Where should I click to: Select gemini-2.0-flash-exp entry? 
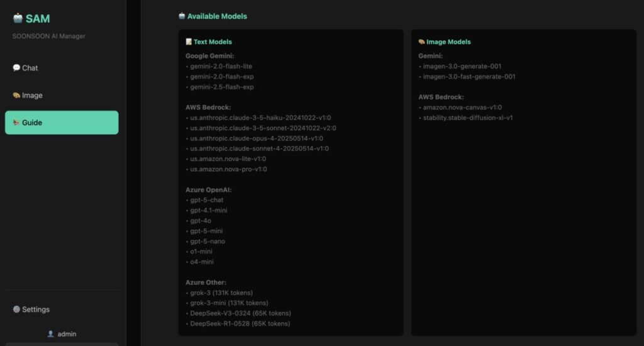click(x=222, y=76)
